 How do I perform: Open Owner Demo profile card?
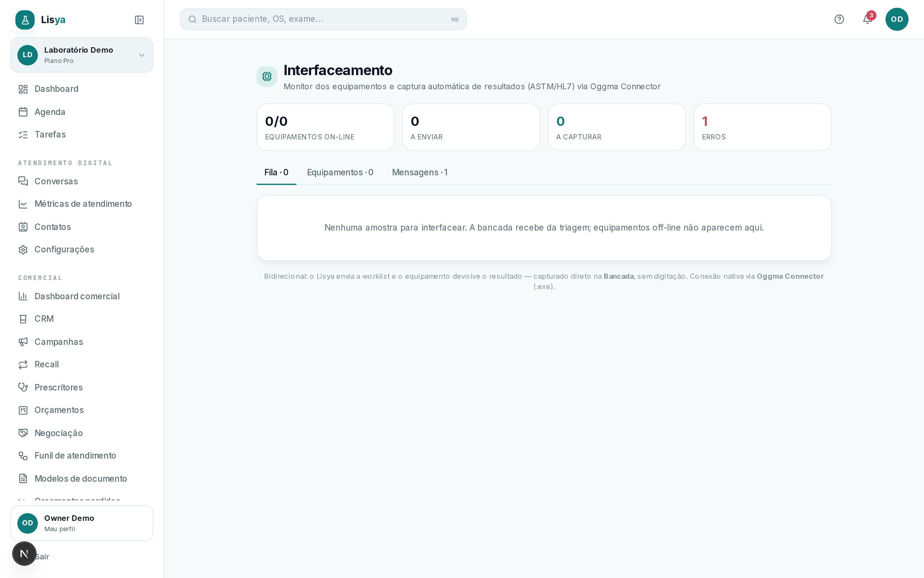point(82,523)
